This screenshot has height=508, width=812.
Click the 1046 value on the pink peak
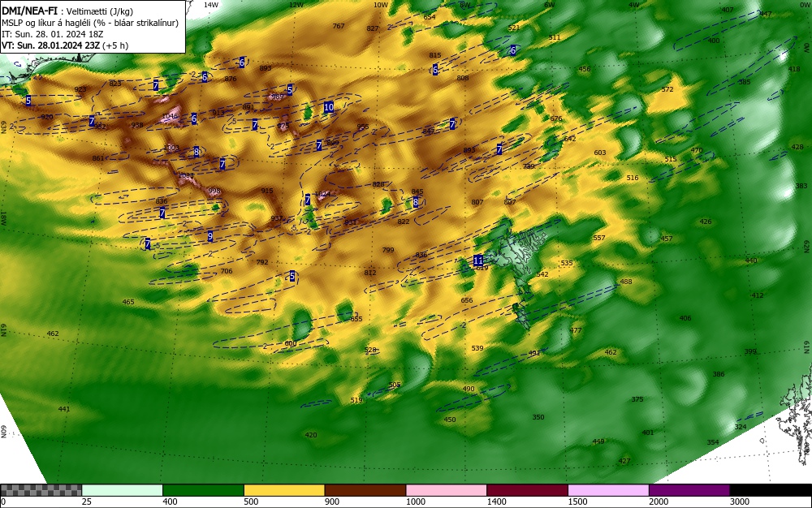click(x=170, y=116)
